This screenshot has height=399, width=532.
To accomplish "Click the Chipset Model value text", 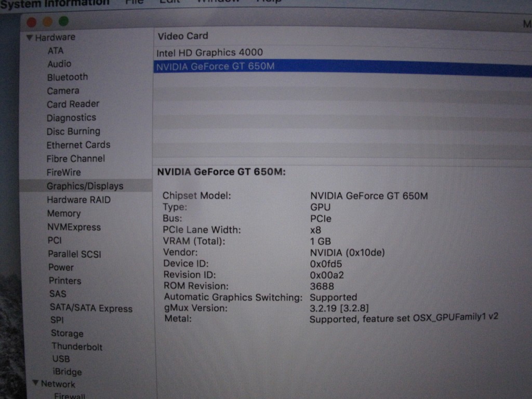I will [x=369, y=196].
